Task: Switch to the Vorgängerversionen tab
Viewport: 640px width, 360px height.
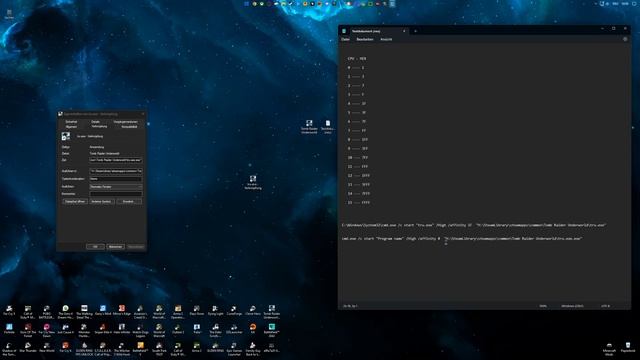Action: (x=125, y=122)
